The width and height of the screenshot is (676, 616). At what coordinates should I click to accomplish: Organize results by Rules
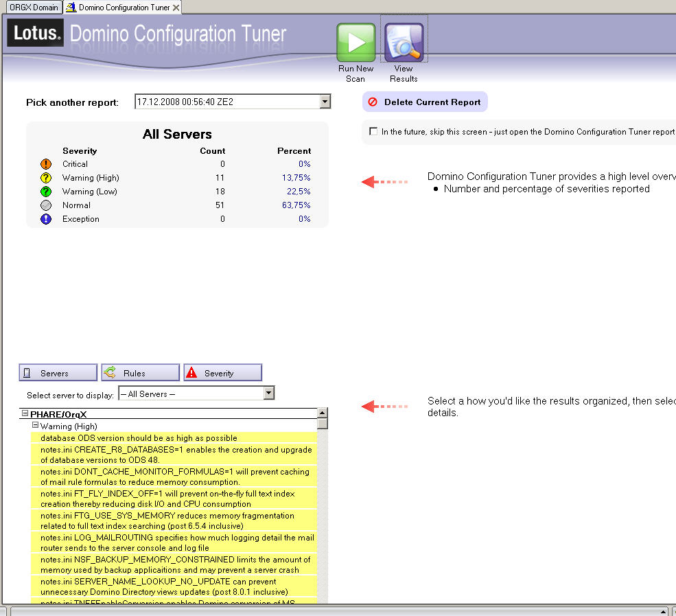(141, 373)
